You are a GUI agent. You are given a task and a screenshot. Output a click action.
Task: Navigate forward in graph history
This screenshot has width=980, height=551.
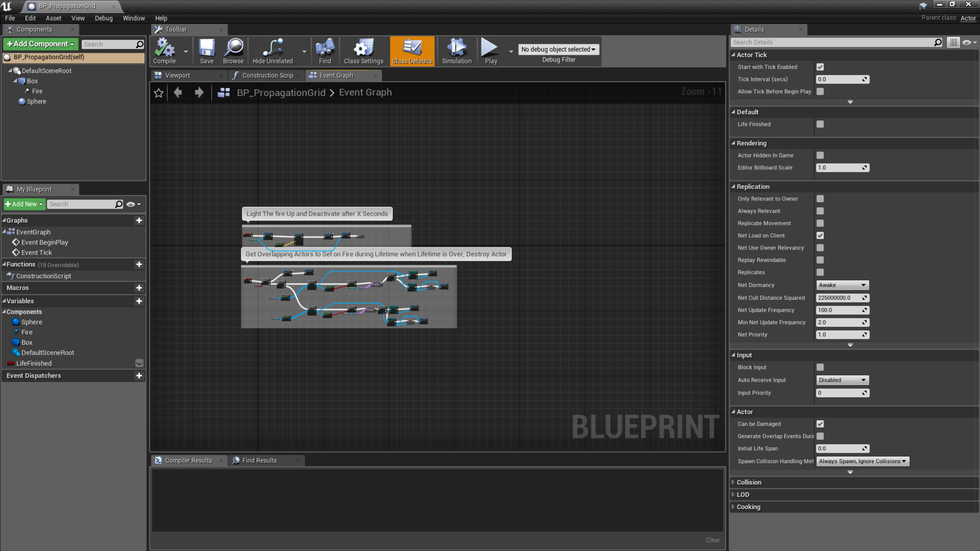199,92
